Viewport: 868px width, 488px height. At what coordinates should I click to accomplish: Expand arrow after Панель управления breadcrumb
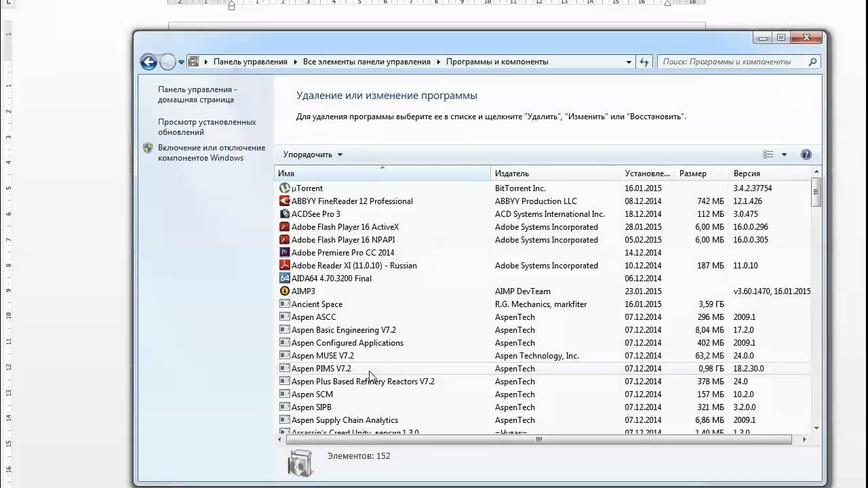coord(295,62)
